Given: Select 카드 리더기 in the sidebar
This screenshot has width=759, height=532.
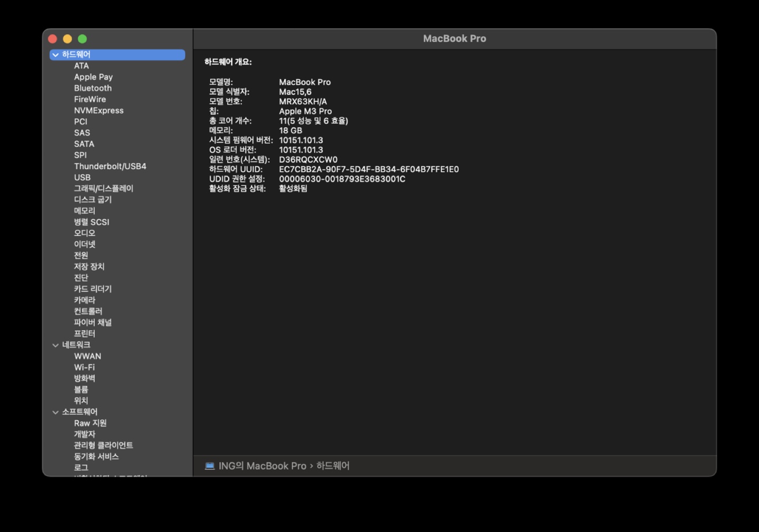Looking at the screenshot, I should (93, 289).
